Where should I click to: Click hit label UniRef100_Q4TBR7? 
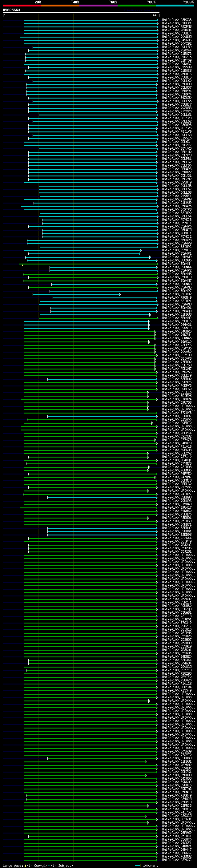point(177,494)
